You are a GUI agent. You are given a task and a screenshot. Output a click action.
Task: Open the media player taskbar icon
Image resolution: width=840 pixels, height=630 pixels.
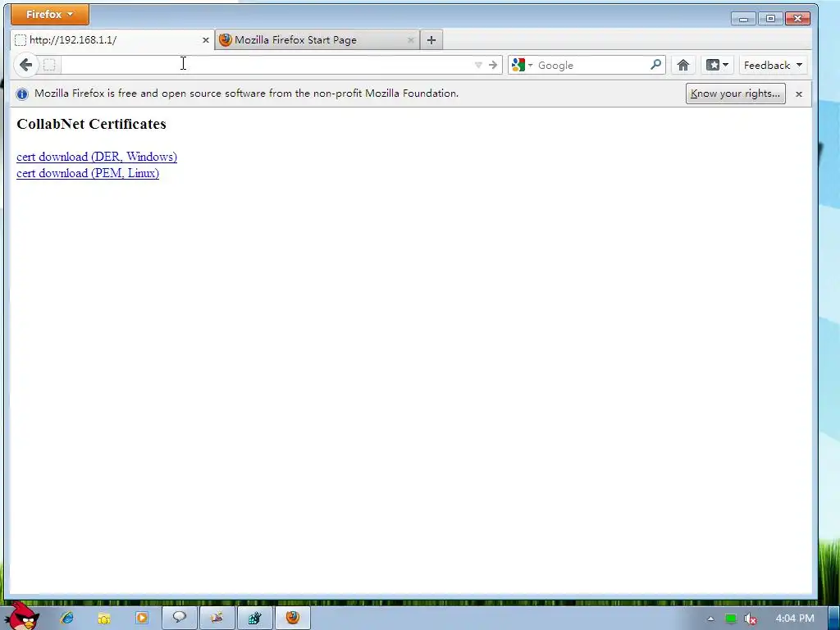142,618
